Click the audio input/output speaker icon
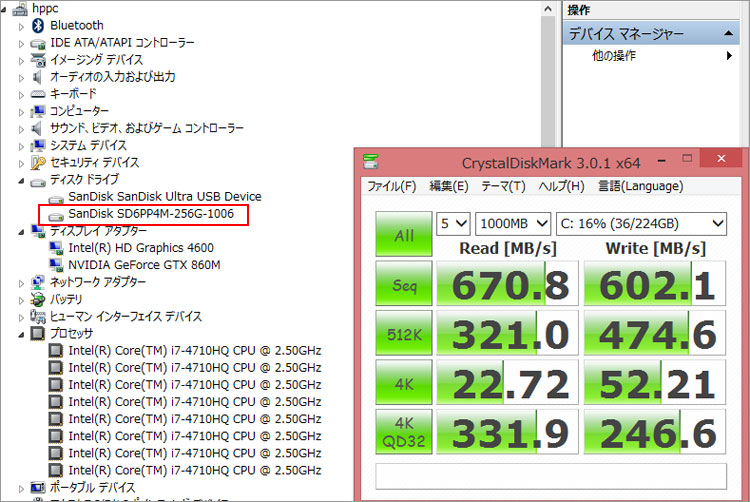The width and height of the screenshot is (750, 502). [x=37, y=77]
